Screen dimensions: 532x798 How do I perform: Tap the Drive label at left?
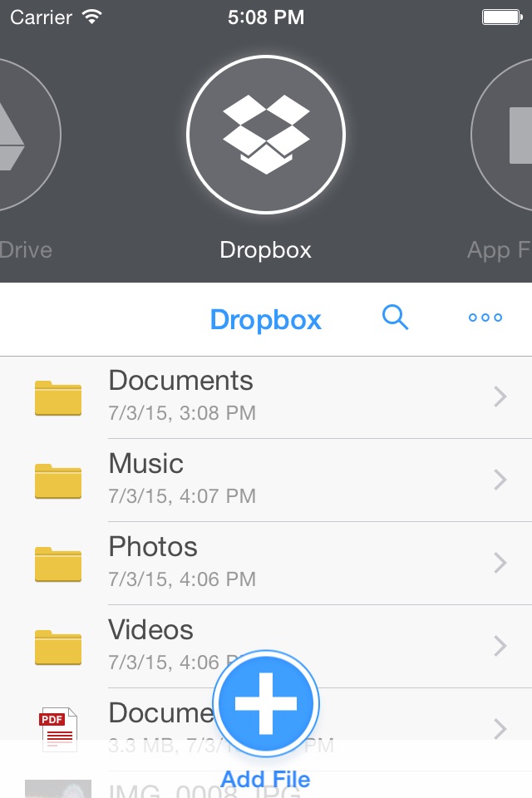click(x=26, y=250)
